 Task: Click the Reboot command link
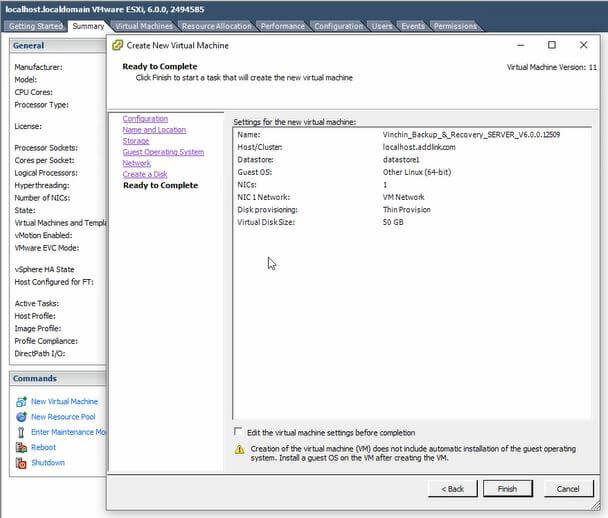[x=43, y=447]
